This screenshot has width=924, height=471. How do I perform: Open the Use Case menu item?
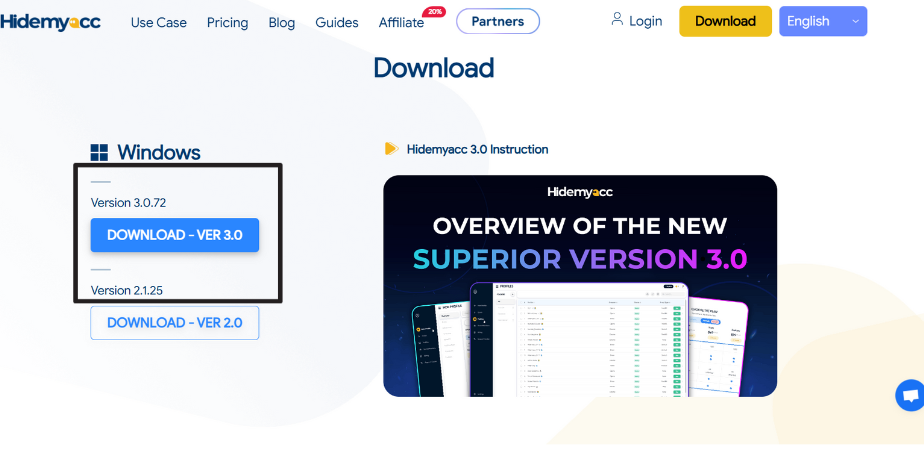pos(159,22)
